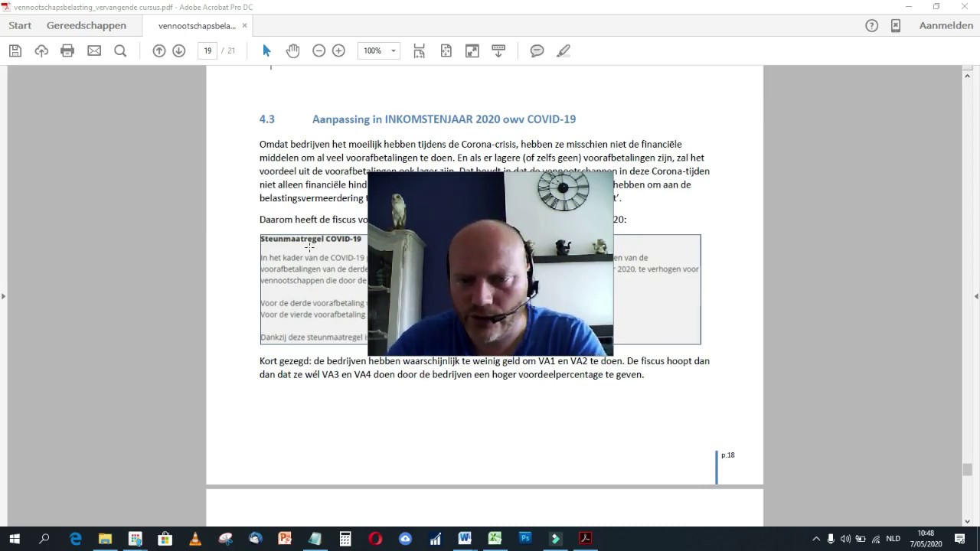Click the page number field showing 19
This screenshot has height=551, width=980.
point(207,51)
